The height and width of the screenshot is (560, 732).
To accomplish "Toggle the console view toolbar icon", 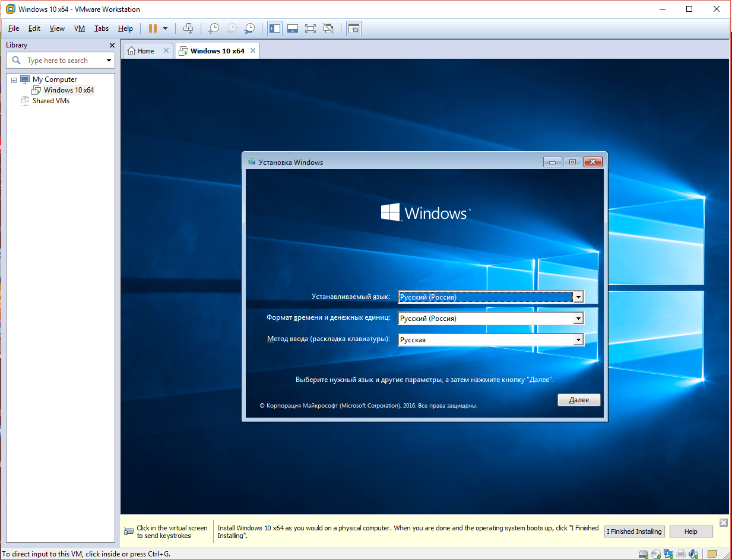I will coord(354,28).
